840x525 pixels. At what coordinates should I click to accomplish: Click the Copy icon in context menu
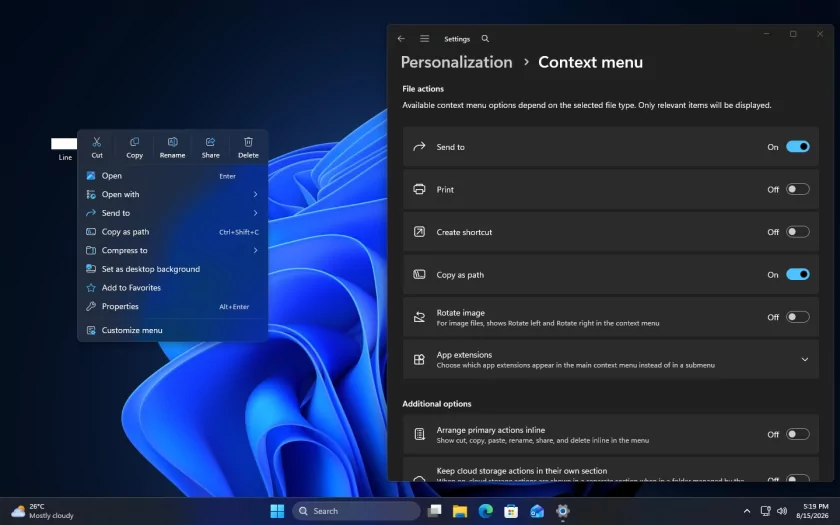(134, 142)
